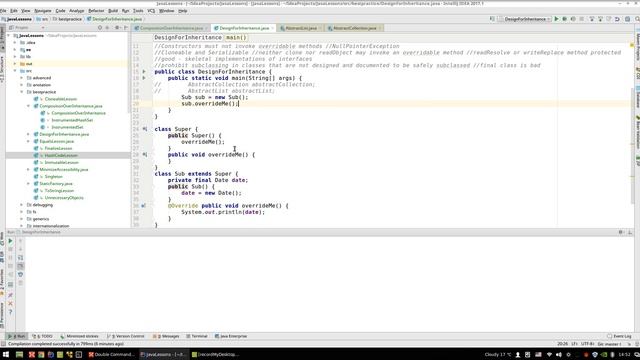The width and height of the screenshot is (640, 360).
Task: Expand the out folder in project tree
Action: click(x=16, y=64)
